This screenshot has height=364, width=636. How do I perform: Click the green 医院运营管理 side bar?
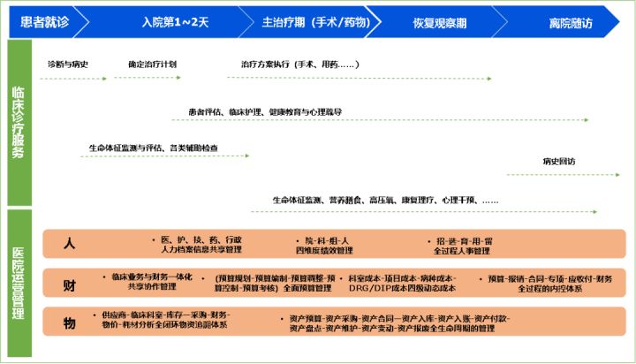click(x=19, y=284)
